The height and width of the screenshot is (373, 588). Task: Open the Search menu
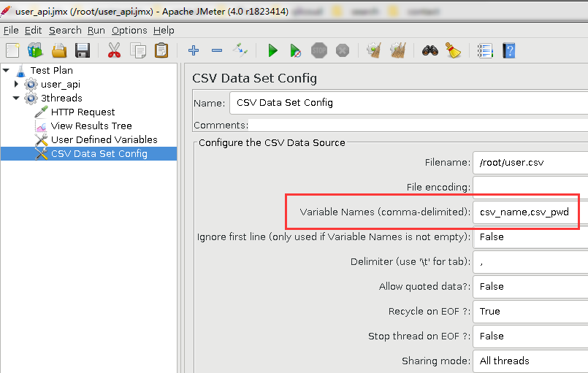click(65, 31)
